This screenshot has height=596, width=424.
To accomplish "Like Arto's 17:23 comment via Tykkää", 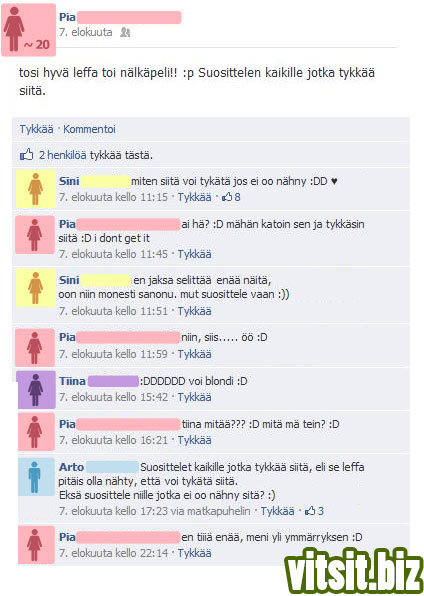I will 277,511.
